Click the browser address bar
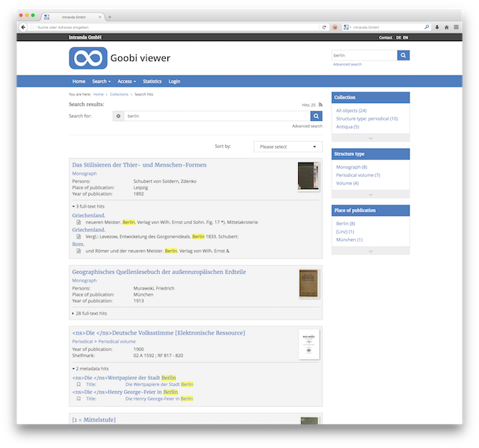The image size is (479, 448). [177, 27]
